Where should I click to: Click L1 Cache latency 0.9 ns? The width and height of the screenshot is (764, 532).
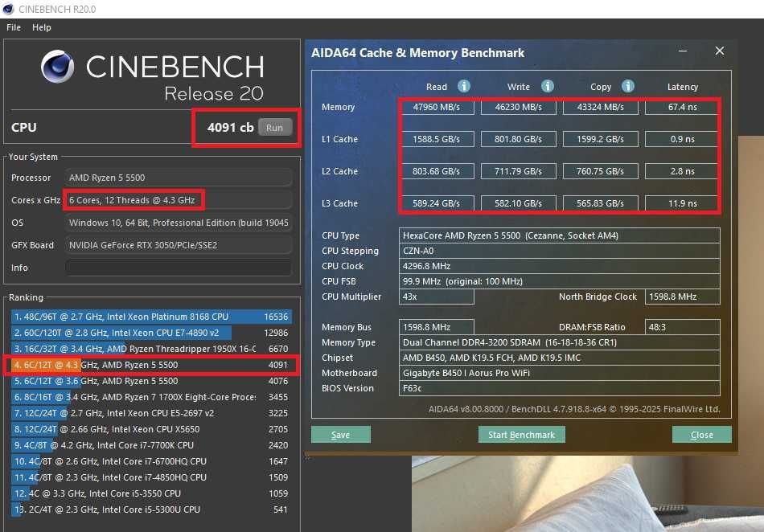682,139
